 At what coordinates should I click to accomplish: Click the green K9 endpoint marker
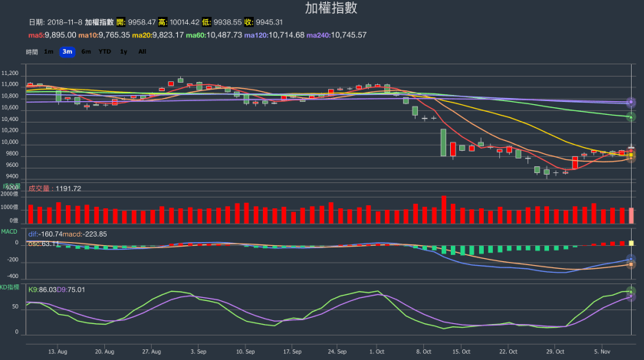point(631,291)
